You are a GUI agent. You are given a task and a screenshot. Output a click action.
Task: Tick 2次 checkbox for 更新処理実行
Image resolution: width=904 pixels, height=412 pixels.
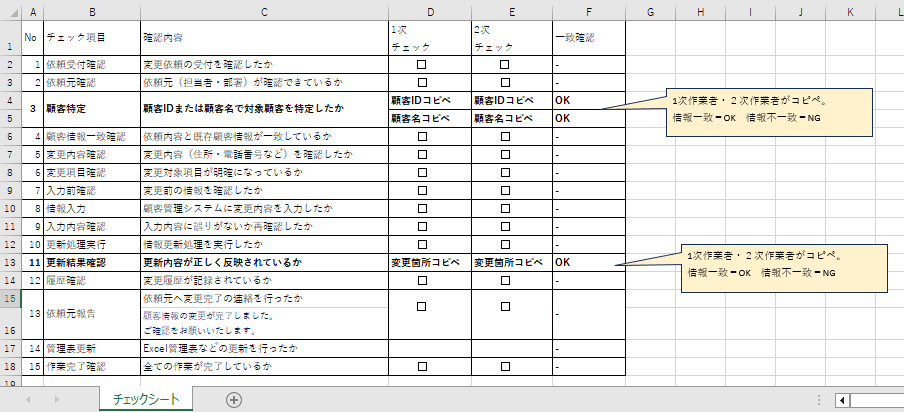505,244
